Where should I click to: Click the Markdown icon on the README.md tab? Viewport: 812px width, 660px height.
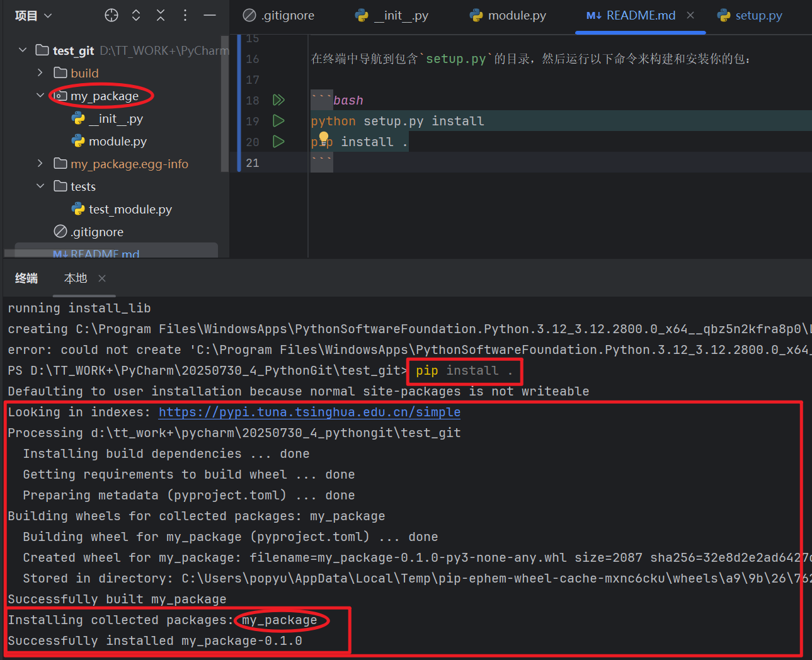click(x=593, y=16)
